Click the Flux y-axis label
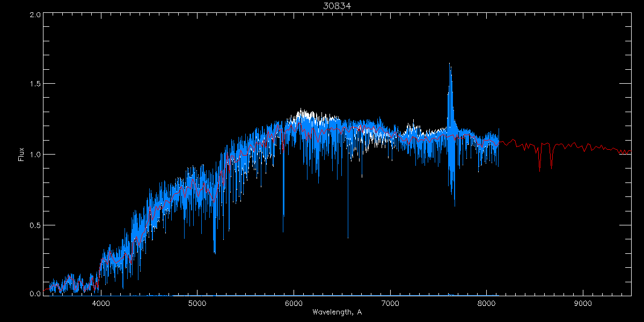644x322 pixels. click(21, 155)
